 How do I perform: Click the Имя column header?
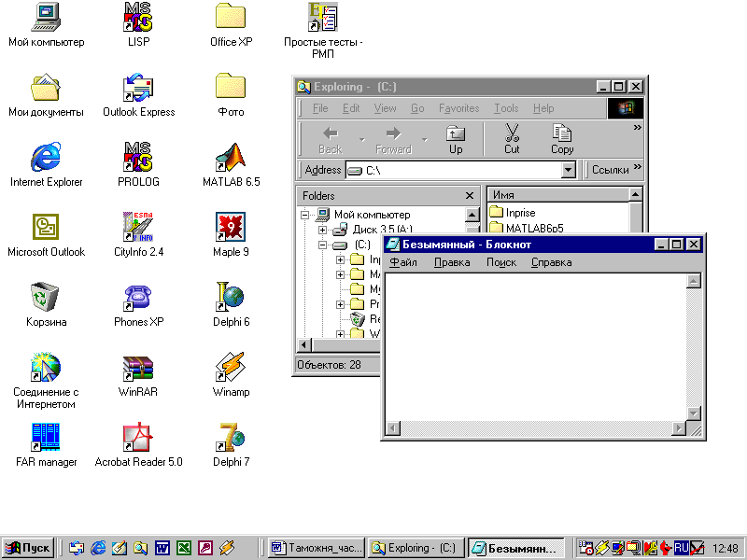pyautogui.click(x=557, y=195)
